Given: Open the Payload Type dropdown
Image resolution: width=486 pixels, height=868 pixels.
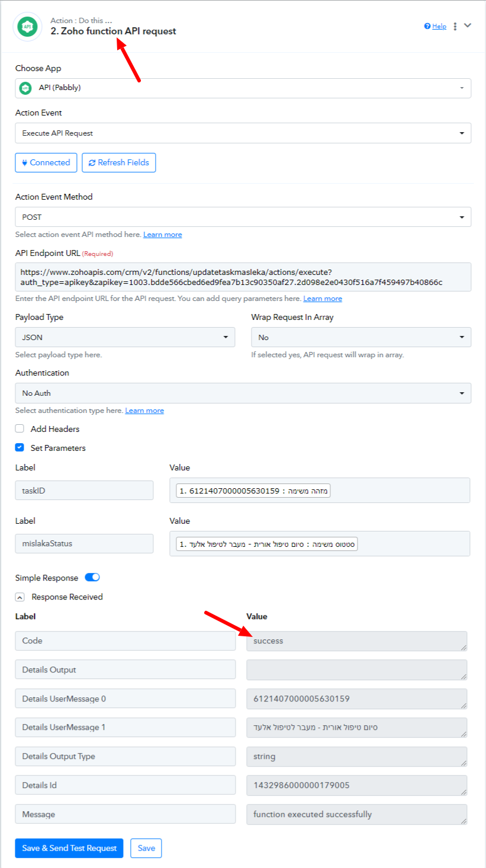Looking at the screenshot, I should tap(125, 337).
